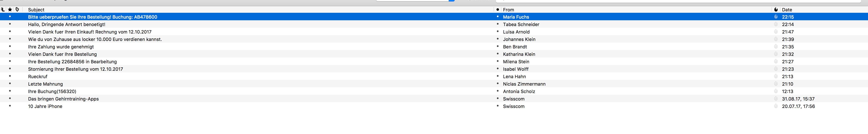The width and height of the screenshot is (868, 134).
Task: Select the 'Das bringen Gehirntraining-Apps' email
Action: [x=63, y=99]
